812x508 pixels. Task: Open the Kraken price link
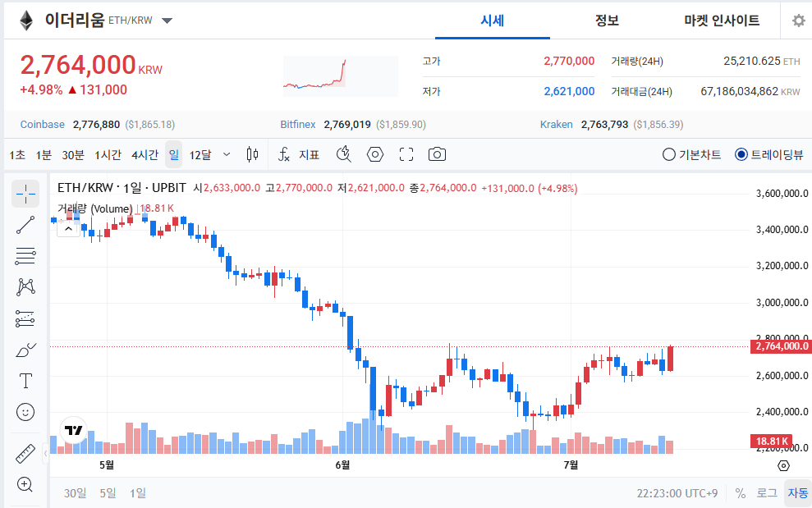click(x=556, y=124)
